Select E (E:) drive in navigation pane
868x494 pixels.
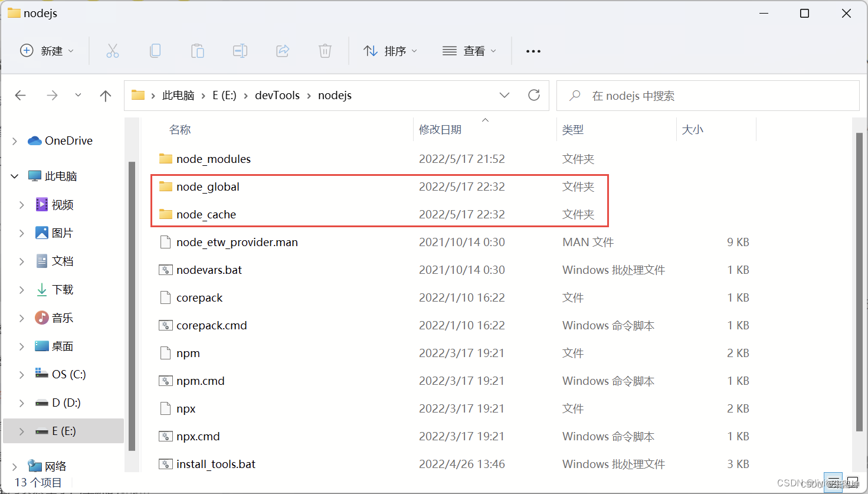pyautogui.click(x=64, y=431)
